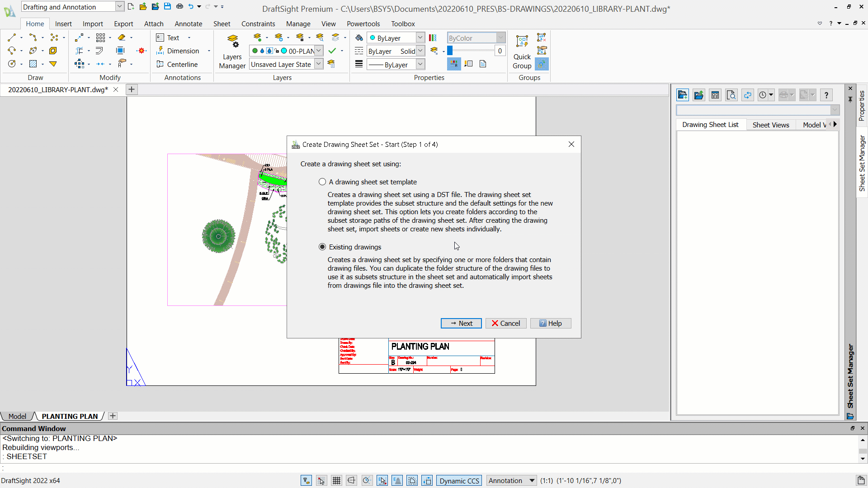Screen dimensions: 868x488
Task: Toggle the Dynamic CCS status bar button
Action: coord(459,480)
